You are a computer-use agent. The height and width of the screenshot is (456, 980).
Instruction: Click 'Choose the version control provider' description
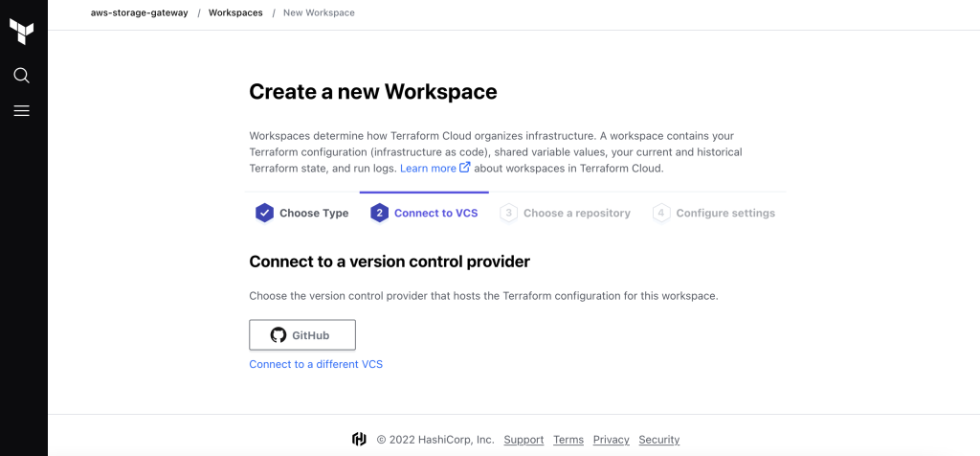(x=483, y=296)
